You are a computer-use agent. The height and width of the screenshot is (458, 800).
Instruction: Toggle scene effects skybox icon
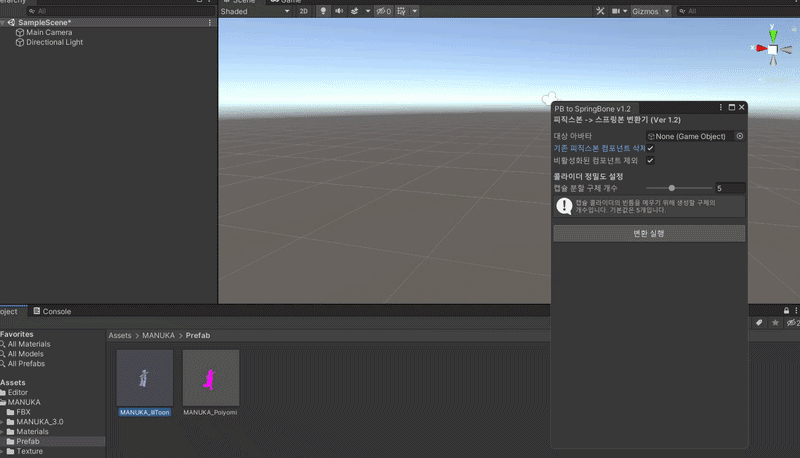[x=355, y=11]
